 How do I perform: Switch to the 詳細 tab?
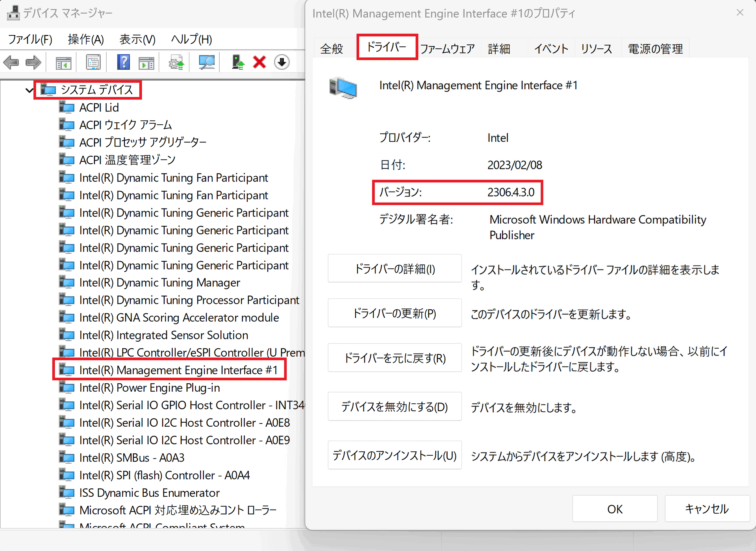(499, 49)
